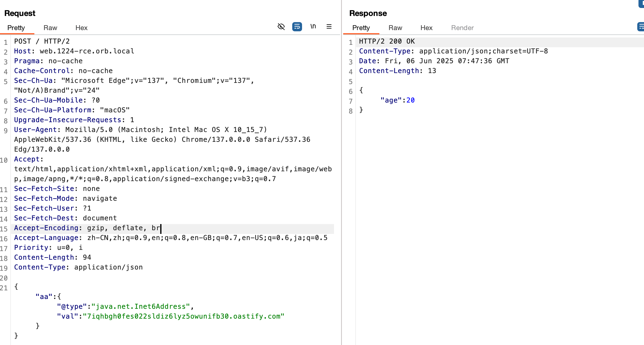The image size is (644, 345).
Task: Click the "aa" key in request body
Action: pos(44,297)
